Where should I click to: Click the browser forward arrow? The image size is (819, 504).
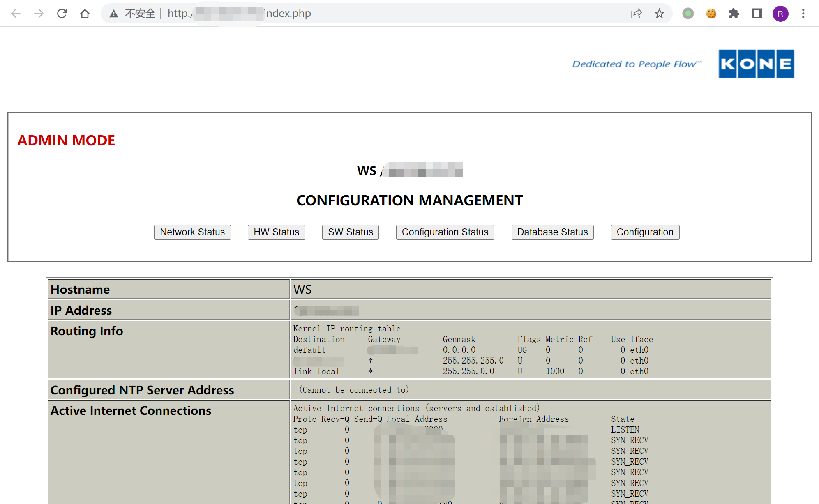(39, 14)
